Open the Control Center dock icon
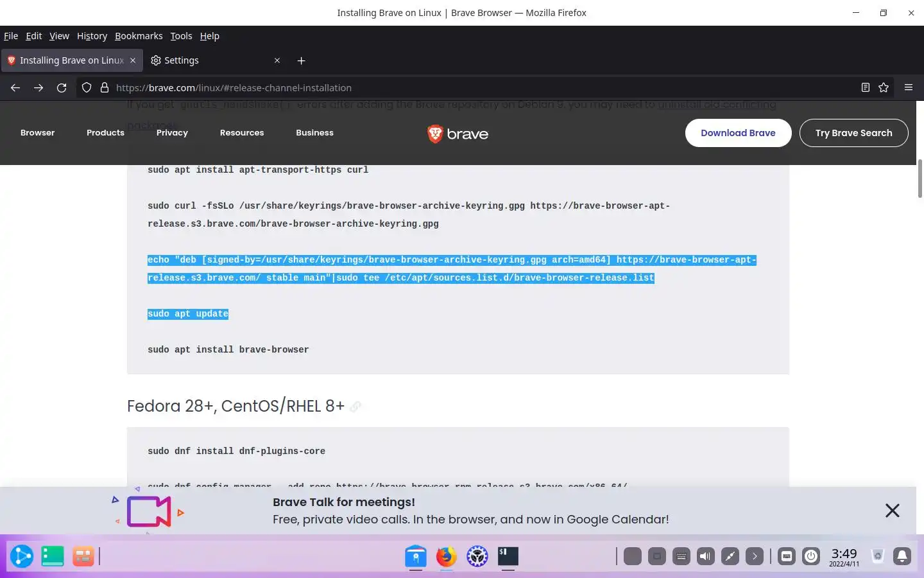Image resolution: width=924 pixels, height=578 pixels. click(477, 556)
